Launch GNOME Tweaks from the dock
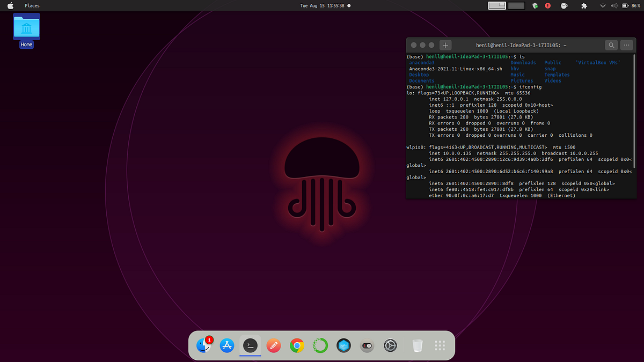This screenshot has width=644, height=362. pos(367,345)
